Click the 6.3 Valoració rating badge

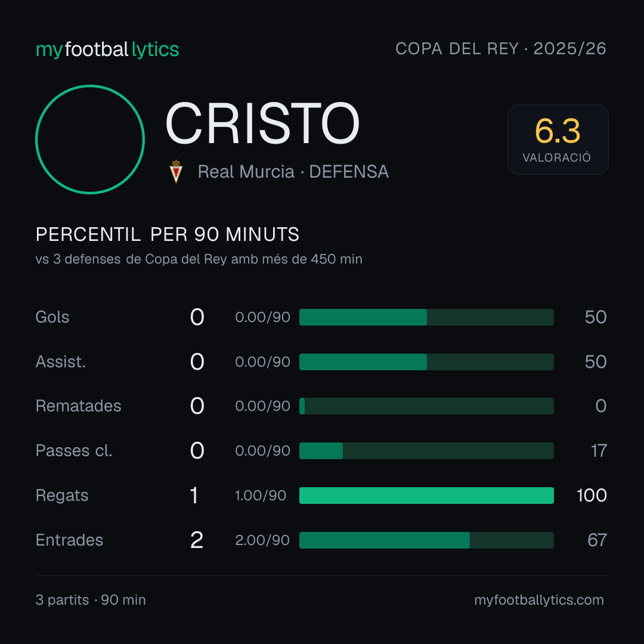point(558,140)
